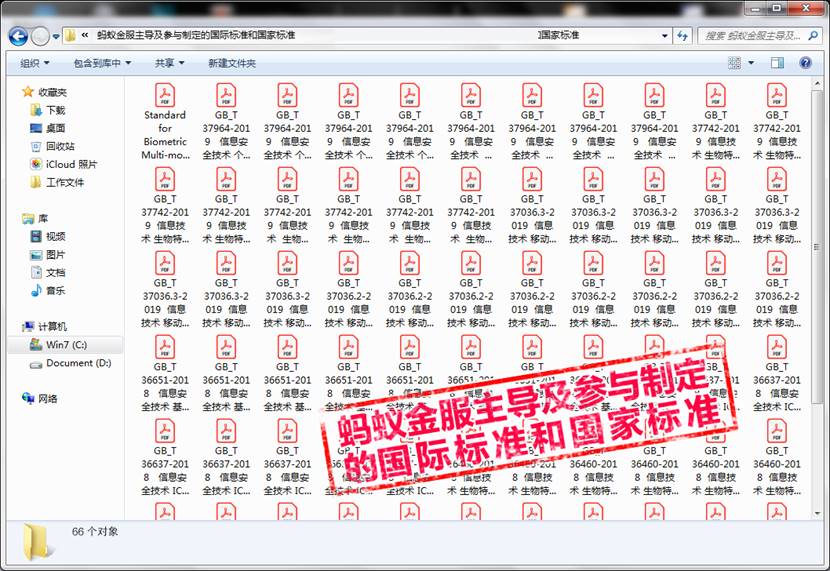The height and width of the screenshot is (571, 830).
Task: Click the refresh icon beside the address bar
Action: 683,36
